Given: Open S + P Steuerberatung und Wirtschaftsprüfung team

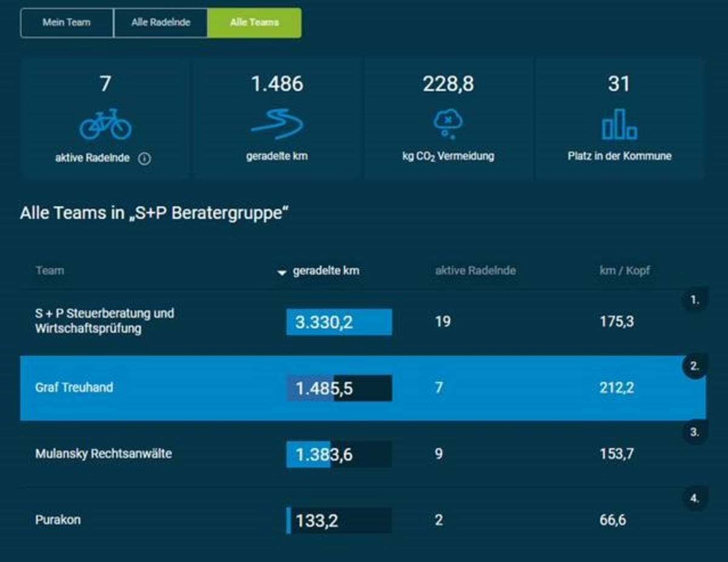Looking at the screenshot, I should (x=104, y=321).
